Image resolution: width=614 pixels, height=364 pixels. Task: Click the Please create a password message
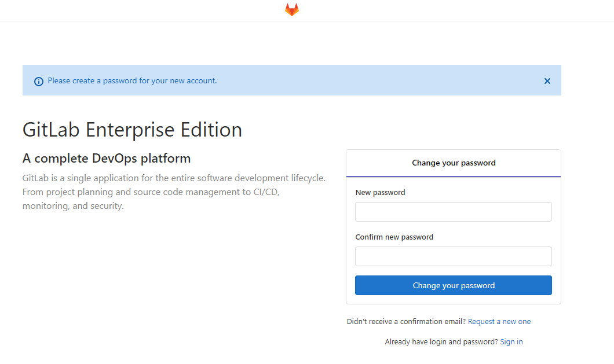point(132,81)
